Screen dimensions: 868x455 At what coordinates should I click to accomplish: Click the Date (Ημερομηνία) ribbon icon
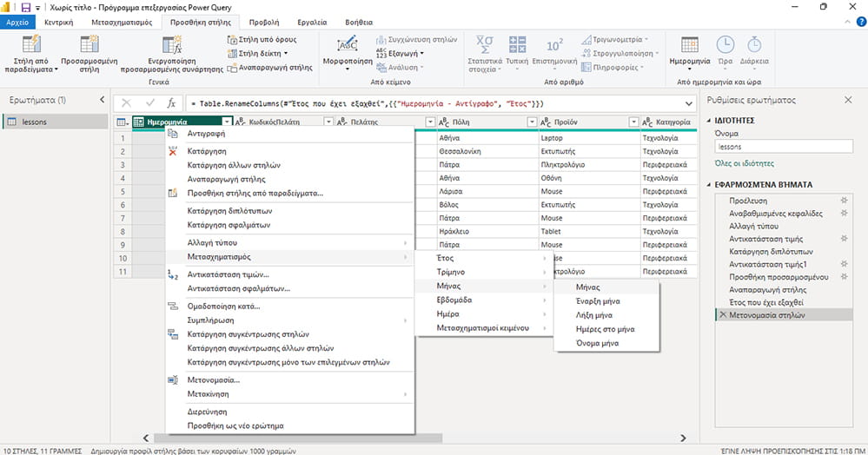click(690, 44)
